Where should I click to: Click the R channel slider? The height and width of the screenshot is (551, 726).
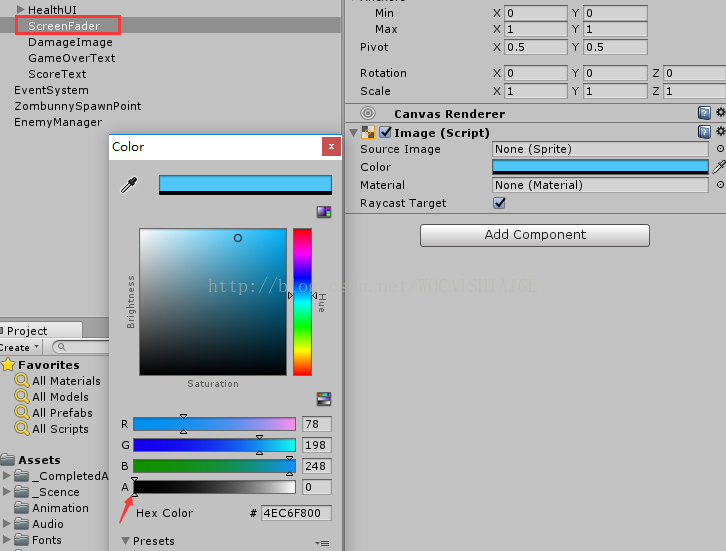pos(214,424)
